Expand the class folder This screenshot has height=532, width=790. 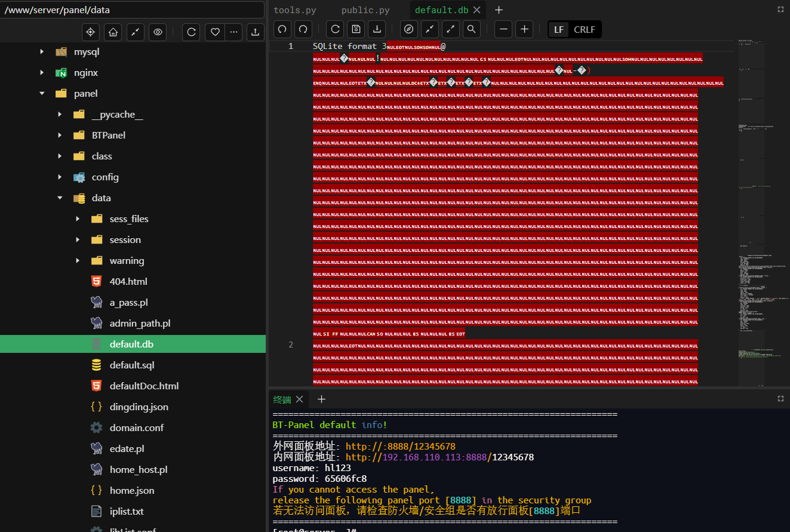60,156
